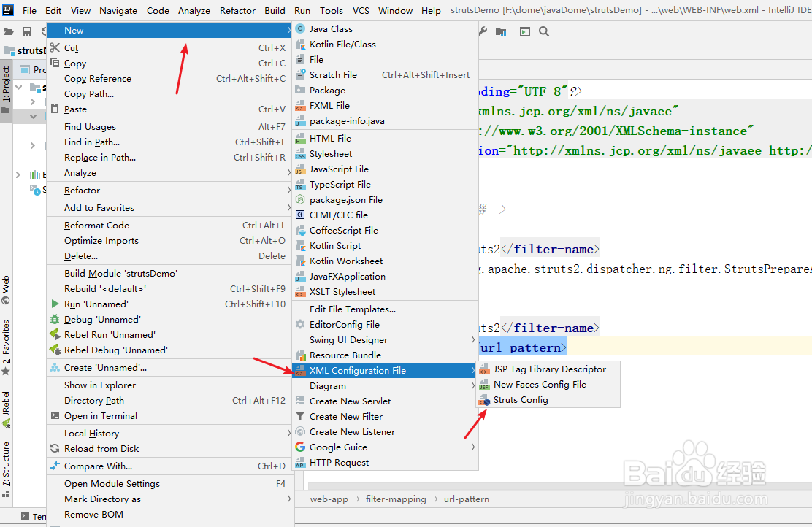Open the VCS menu
Viewport: 812px width, 527px height.
point(361,10)
